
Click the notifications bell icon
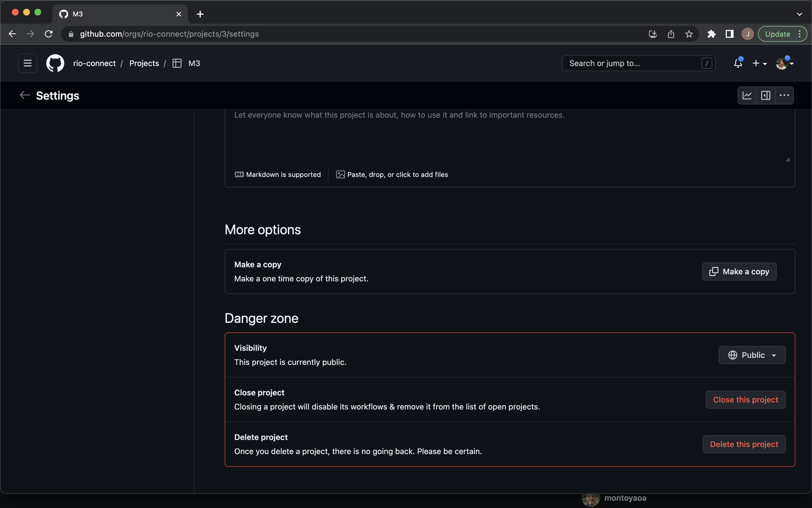[x=738, y=63]
